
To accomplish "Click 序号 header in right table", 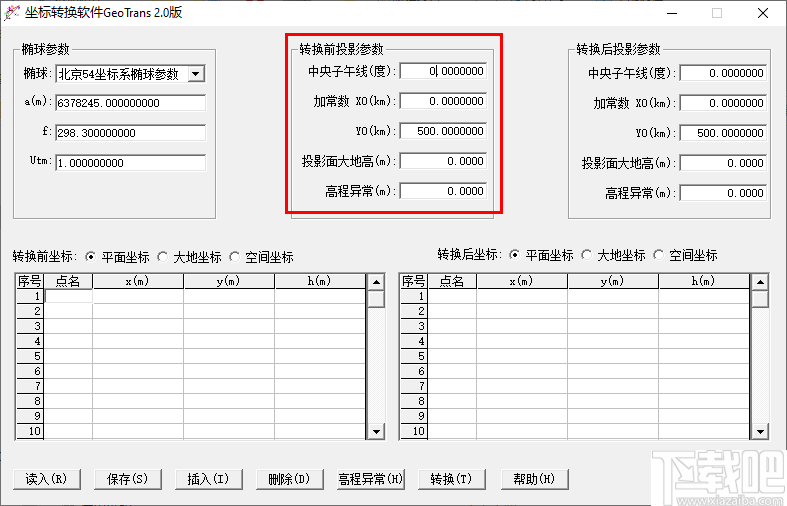I will 414,281.
